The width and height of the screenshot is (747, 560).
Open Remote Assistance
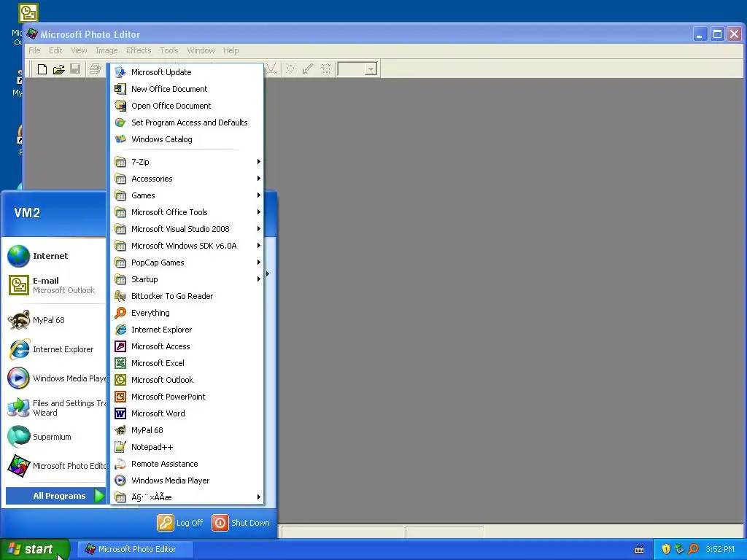point(187,464)
